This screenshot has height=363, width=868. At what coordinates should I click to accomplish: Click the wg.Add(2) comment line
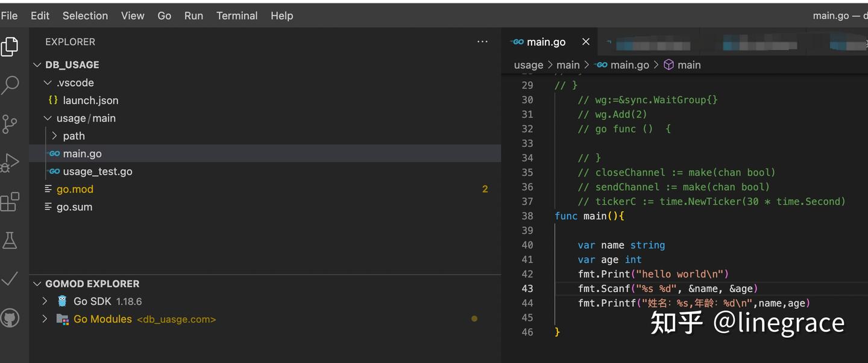(612, 114)
